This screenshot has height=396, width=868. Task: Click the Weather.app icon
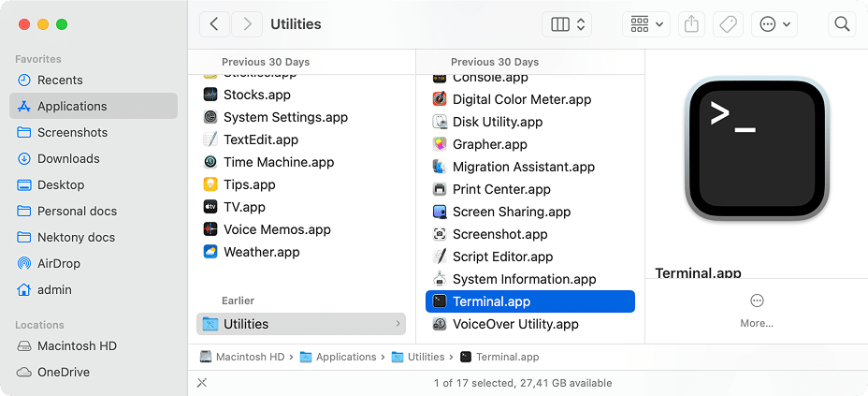tap(210, 252)
